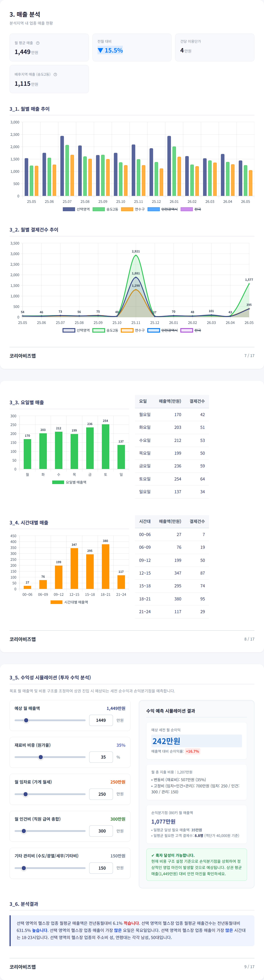Viewport: 264px width, 980px height.
Task: Enable struck-out 인천광역시 legend in 월별 매출 추이 chart
Action: (163, 209)
